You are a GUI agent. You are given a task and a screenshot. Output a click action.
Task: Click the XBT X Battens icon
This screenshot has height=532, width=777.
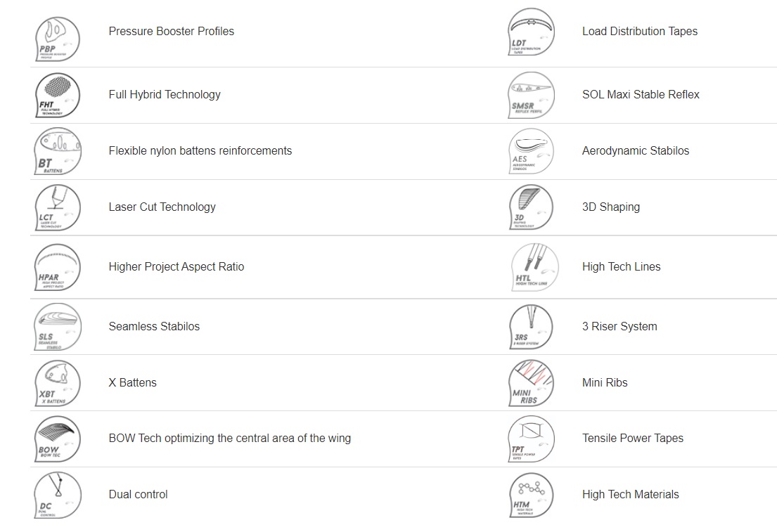[x=58, y=384]
